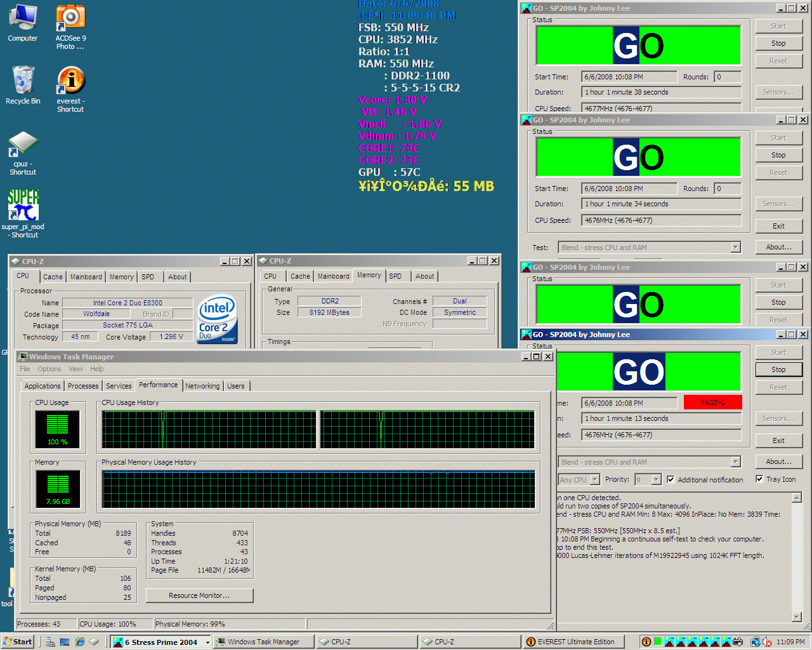Switch to Networking tab in Task Manager
Screen dimensions: 812x650
(x=202, y=386)
